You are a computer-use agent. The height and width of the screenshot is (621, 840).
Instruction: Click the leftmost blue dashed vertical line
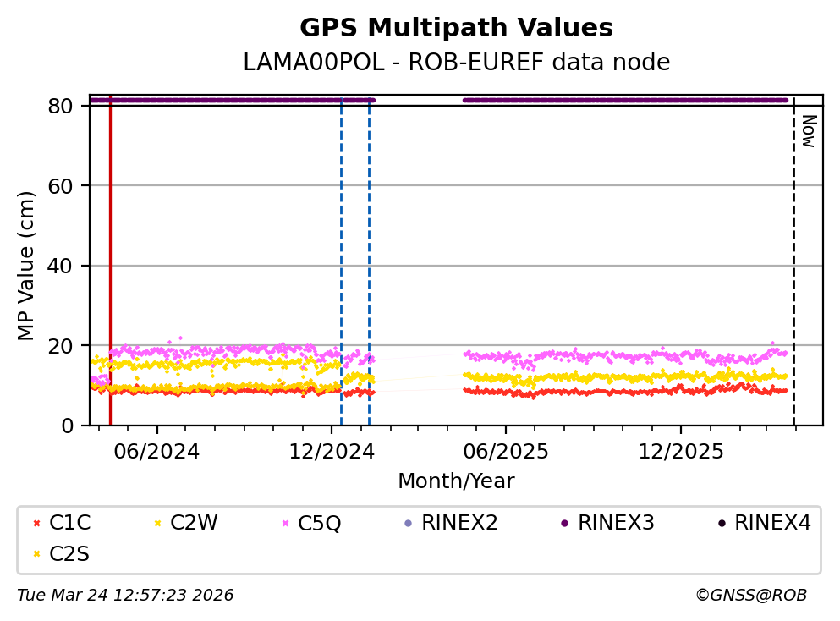[x=341, y=254]
